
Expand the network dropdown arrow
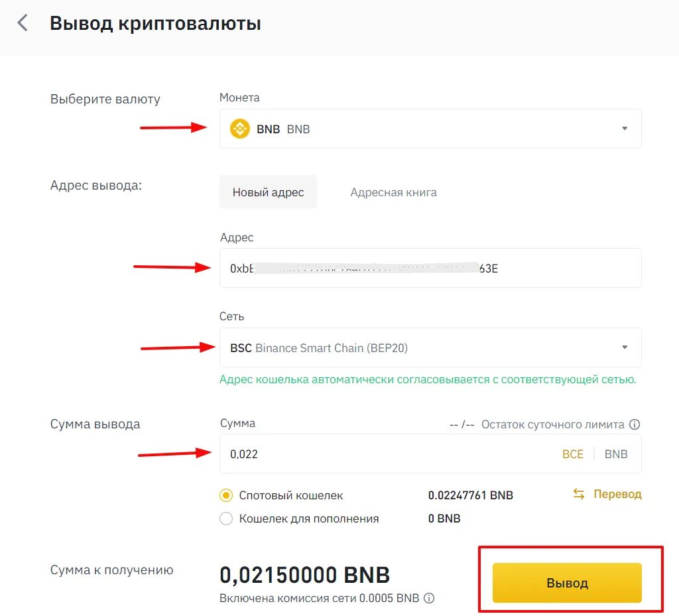point(624,347)
